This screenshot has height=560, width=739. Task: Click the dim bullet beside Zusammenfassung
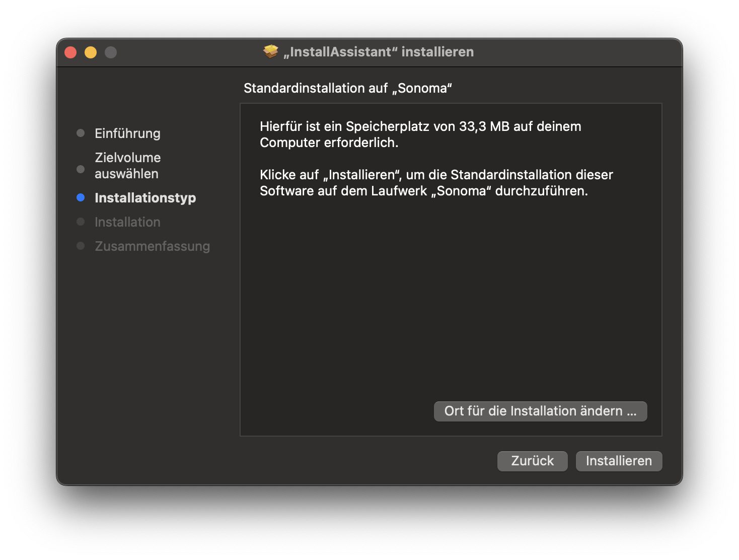81,246
